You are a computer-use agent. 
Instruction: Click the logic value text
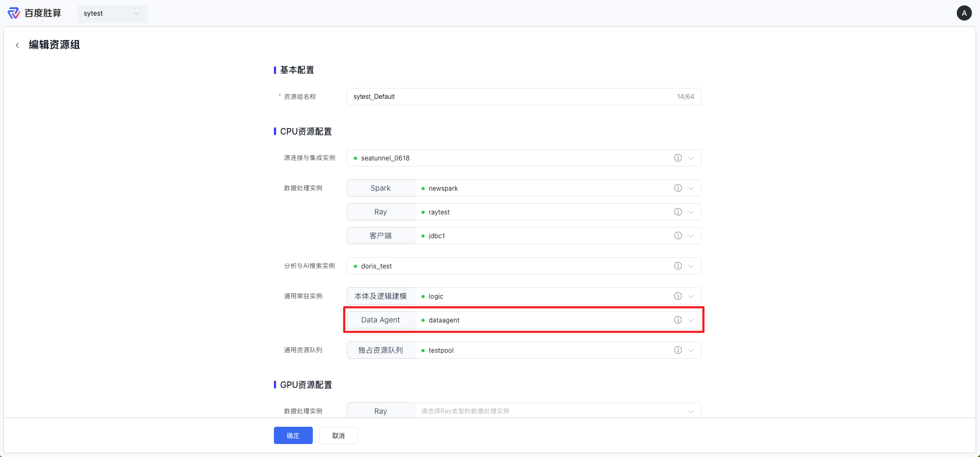(x=436, y=297)
